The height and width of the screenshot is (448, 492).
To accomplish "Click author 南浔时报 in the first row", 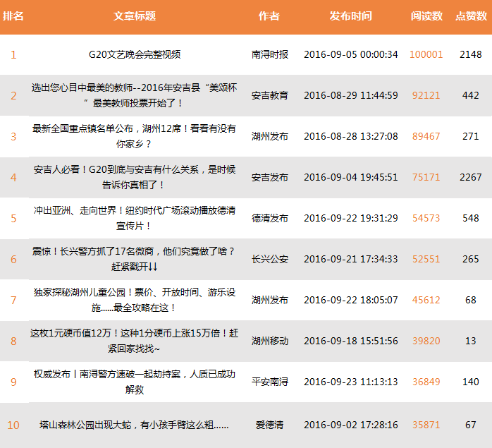I will (x=270, y=54).
